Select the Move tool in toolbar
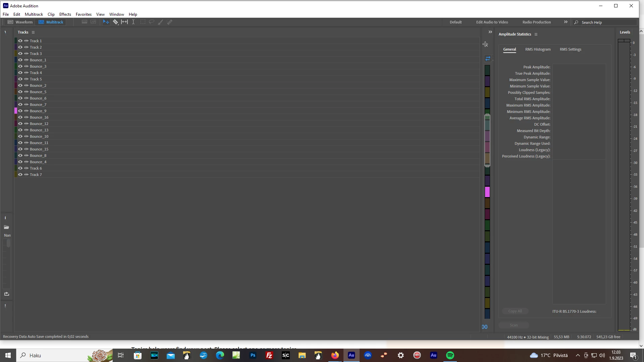Screen dimensions: 644x362 click(106, 22)
